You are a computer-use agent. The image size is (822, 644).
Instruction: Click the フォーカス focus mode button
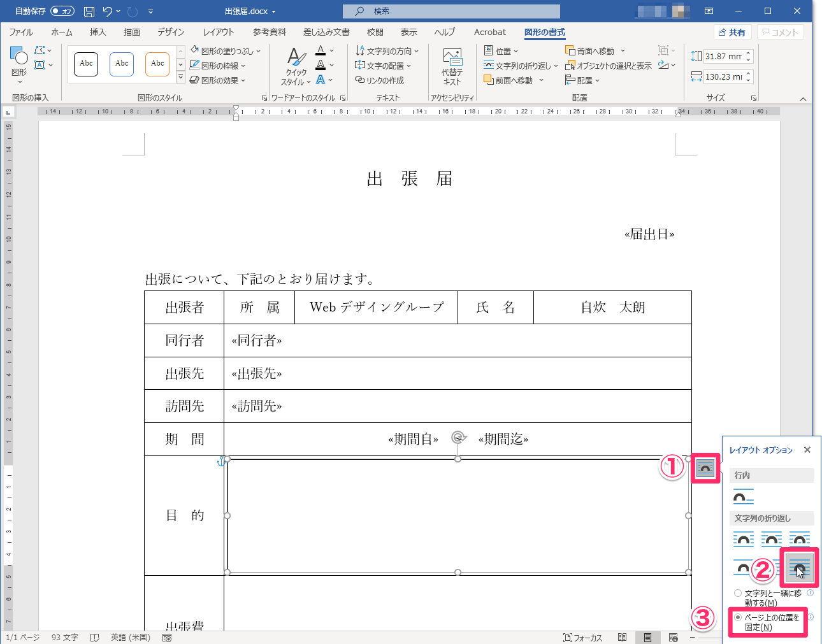pyautogui.click(x=583, y=638)
